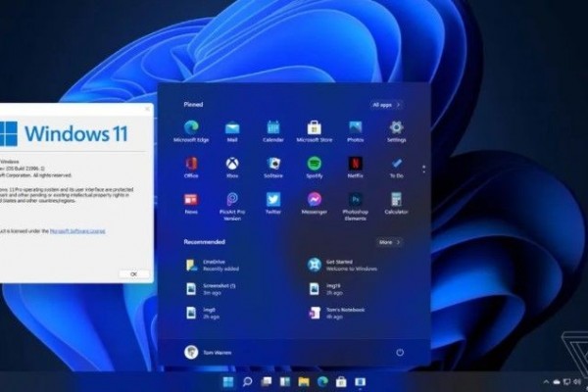Click the OneDrive cloud tray icon
Viewport: 588px width, 392px height.
pyautogui.click(x=557, y=382)
